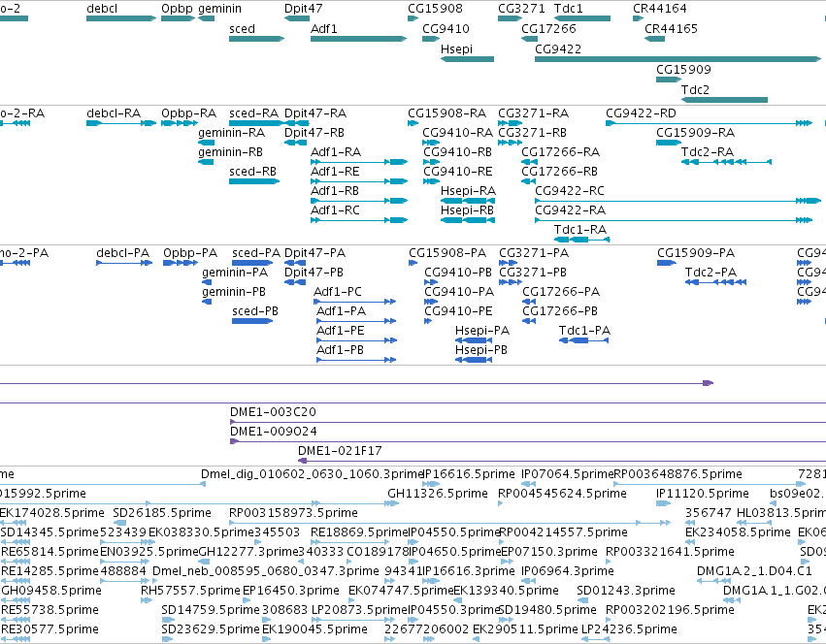Select the EK139340.5prime EST label
Viewport: 826px width, 644px height.
pyautogui.click(x=507, y=591)
